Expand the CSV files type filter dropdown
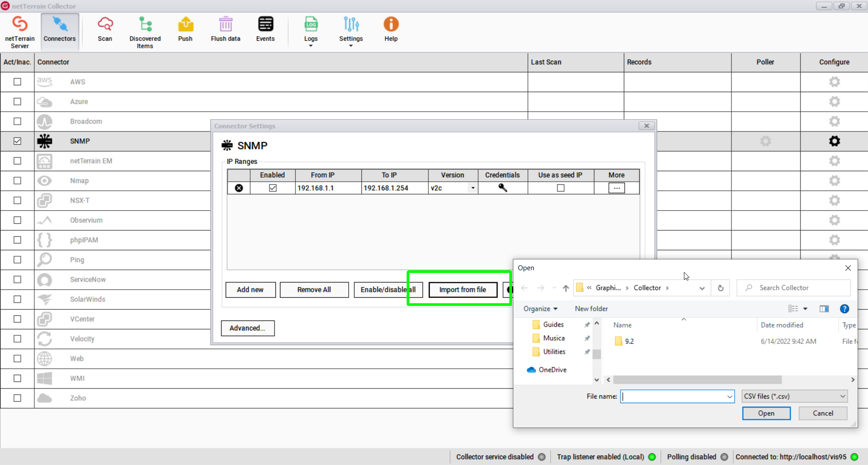This screenshot has height=465, width=868. tap(842, 396)
